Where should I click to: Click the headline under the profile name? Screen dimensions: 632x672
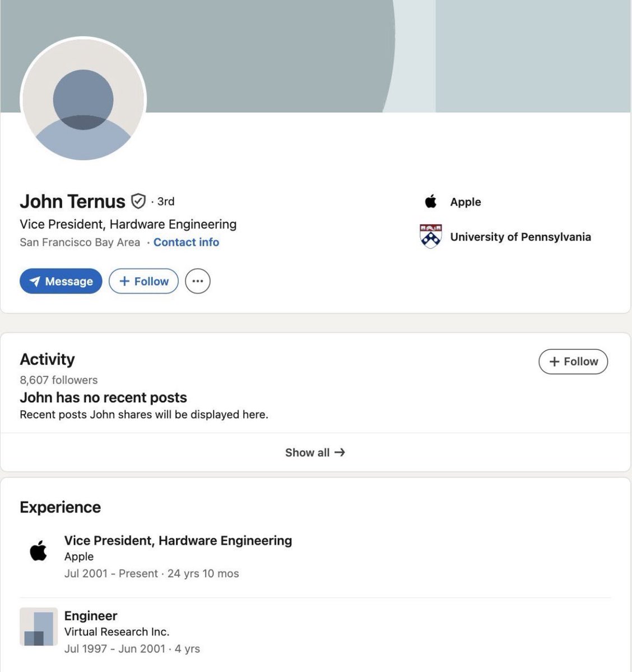pyautogui.click(x=128, y=225)
